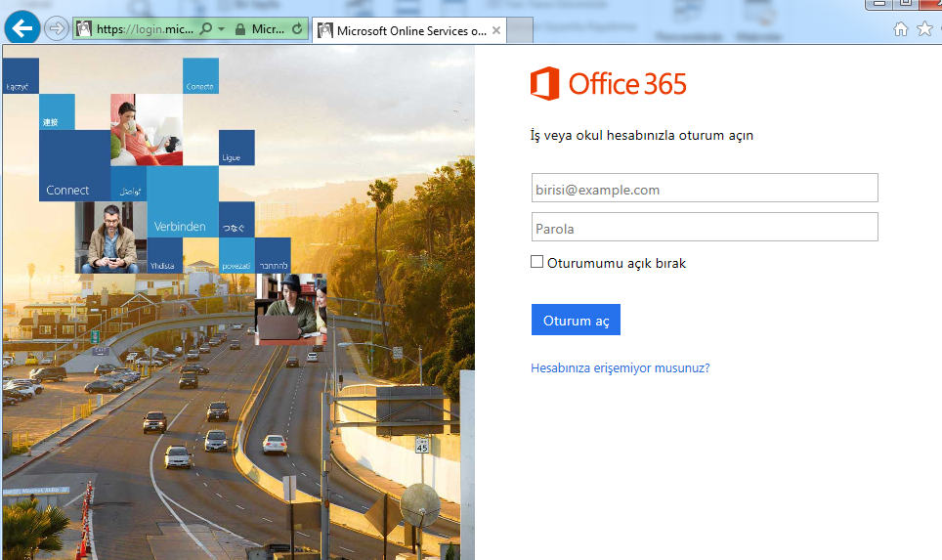Click the Conecte tile in the collage
This screenshot has width=942, height=560.
tap(200, 75)
